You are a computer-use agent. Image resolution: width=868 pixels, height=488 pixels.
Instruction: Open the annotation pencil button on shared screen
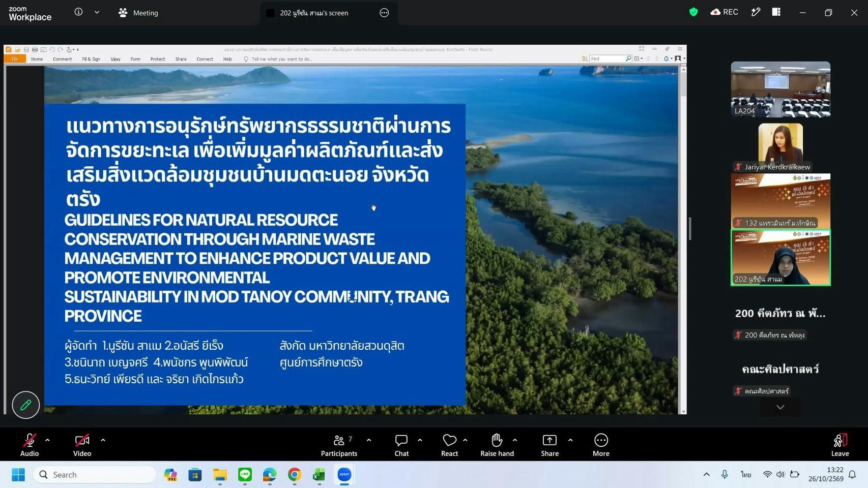(25, 405)
